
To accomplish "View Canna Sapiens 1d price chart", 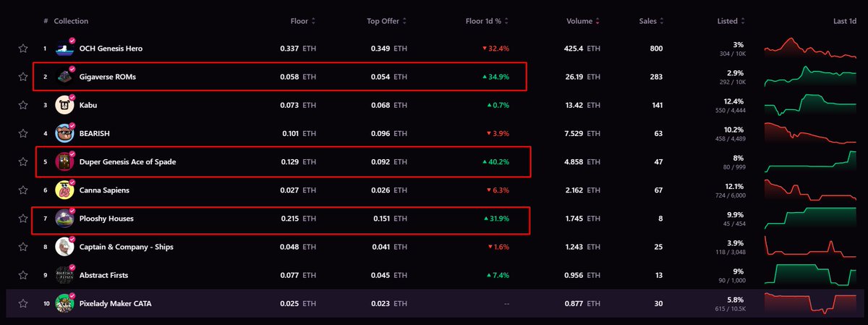I will click(810, 190).
